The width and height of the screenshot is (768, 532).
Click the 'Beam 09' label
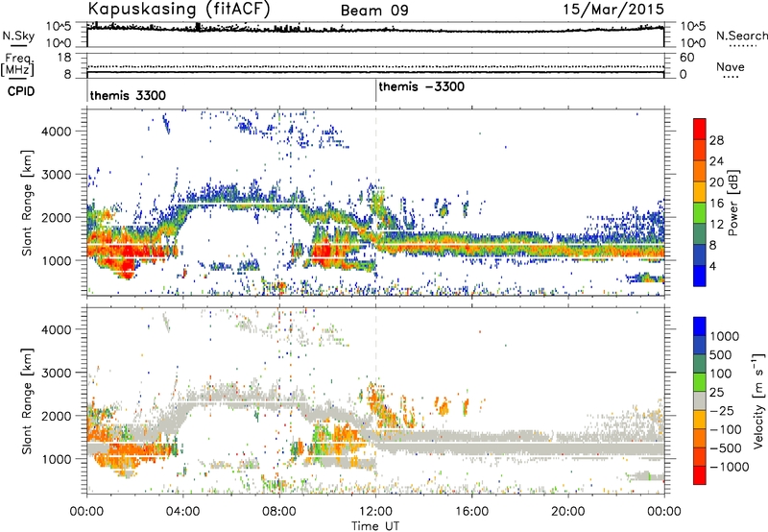click(374, 11)
